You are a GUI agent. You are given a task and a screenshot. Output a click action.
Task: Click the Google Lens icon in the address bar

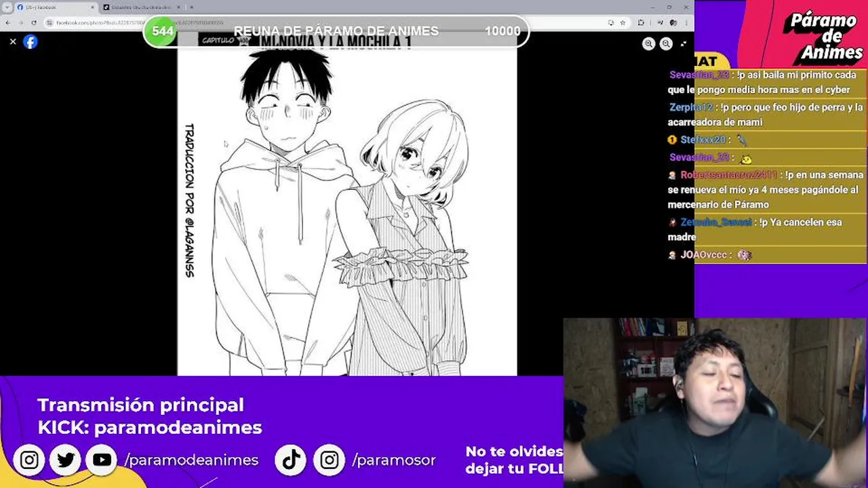click(611, 22)
